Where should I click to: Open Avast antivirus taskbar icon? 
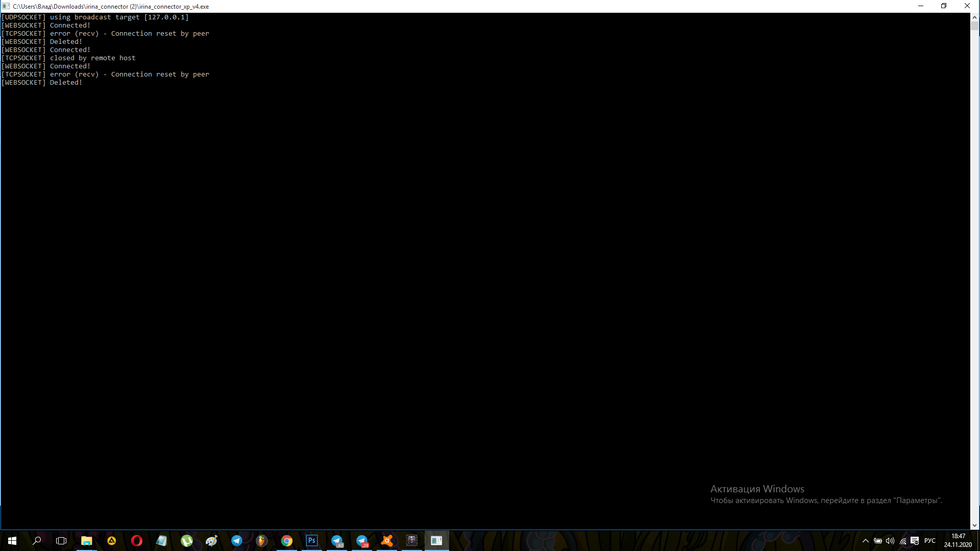pos(386,541)
